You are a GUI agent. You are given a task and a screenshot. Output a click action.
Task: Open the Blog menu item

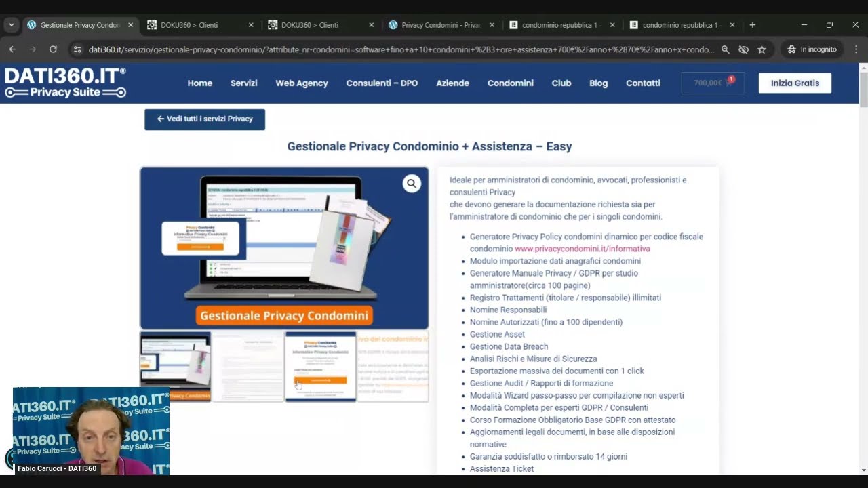coord(599,83)
